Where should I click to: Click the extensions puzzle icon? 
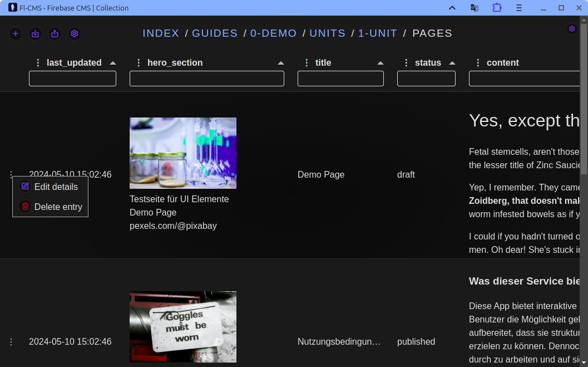pos(497,8)
